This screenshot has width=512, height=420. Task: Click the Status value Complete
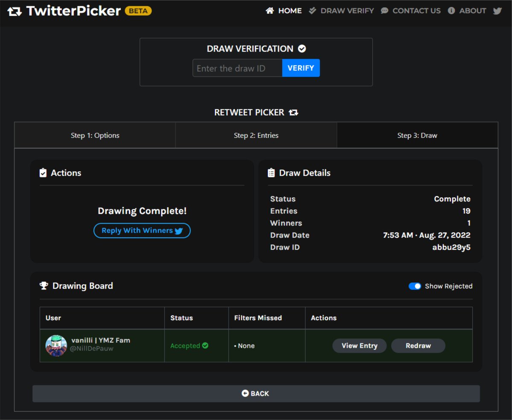pos(452,199)
